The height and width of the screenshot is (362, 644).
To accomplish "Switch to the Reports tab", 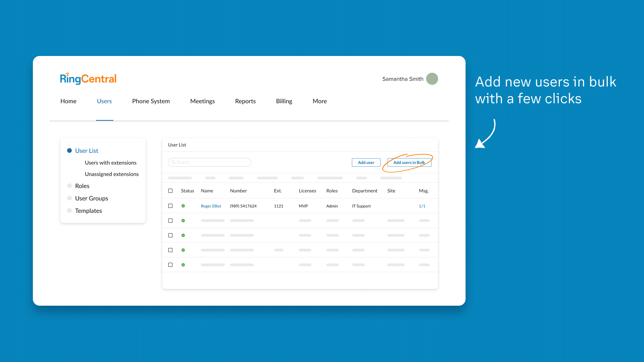I will [x=245, y=101].
